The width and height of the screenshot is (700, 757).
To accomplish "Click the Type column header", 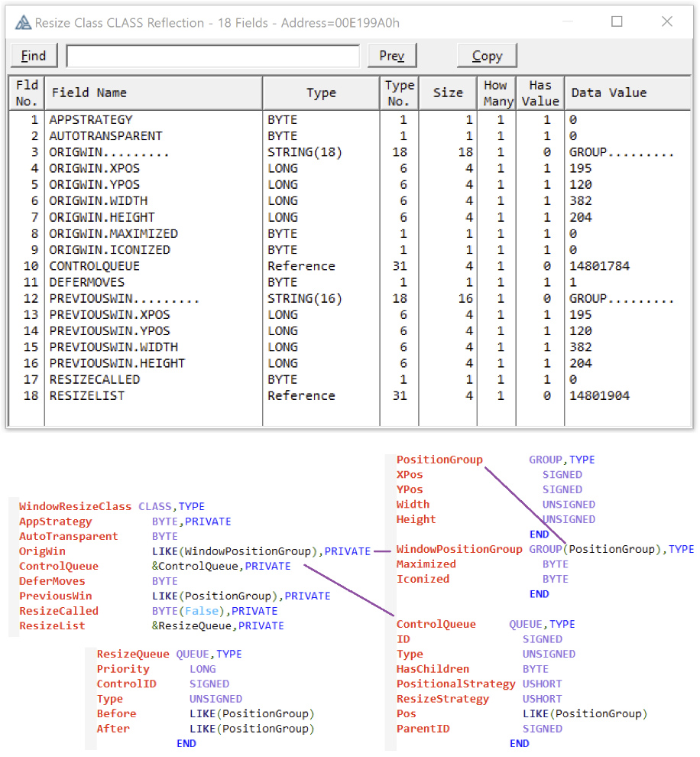I will point(321,93).
